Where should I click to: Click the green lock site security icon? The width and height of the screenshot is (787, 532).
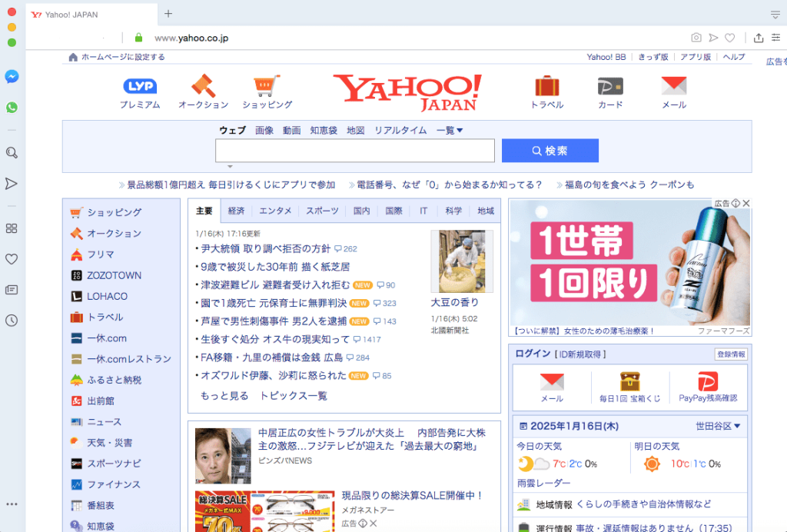[x=138, y=38]
